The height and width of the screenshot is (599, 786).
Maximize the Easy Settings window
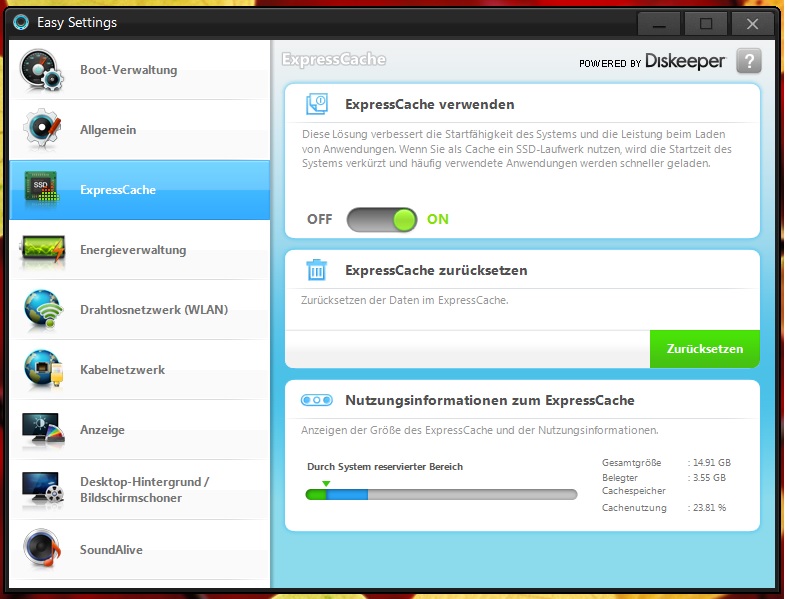[x=706, y=24]
